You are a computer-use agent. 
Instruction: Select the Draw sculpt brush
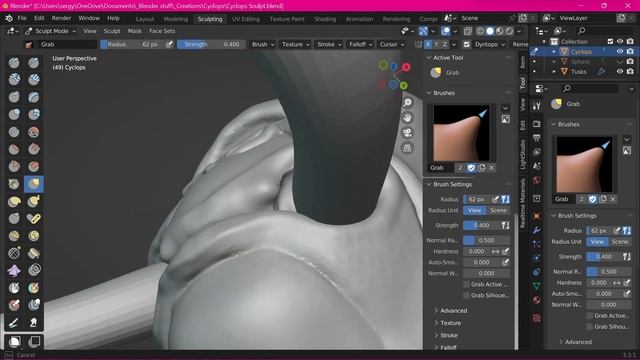pyautogui.click(x=14, y=63)
